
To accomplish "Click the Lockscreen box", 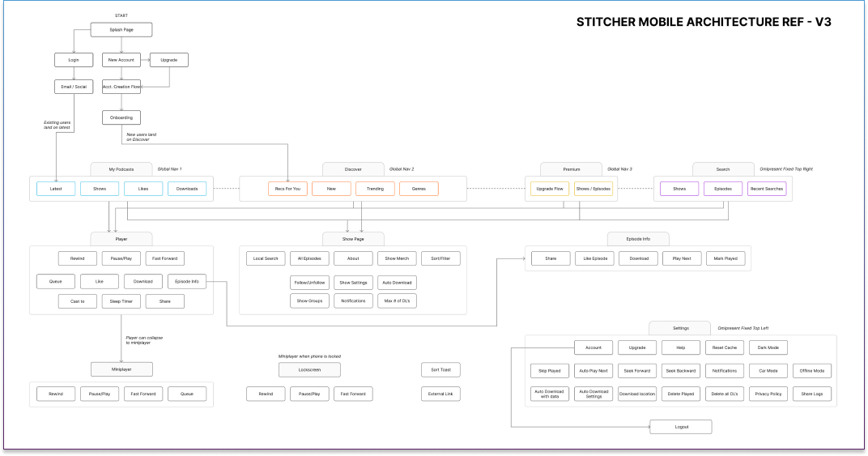I will (x=309, y=370).
